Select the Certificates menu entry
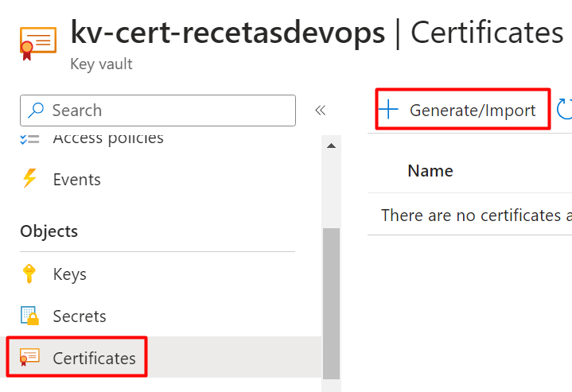The height and width of the screenshot is (392, 572). [94, 358]
